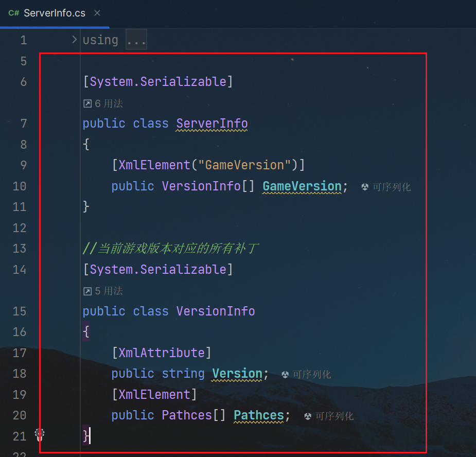Click the 可序列化 hint after Pathces
Viewport: 476px width, 457px height.
tap(334, 416)
